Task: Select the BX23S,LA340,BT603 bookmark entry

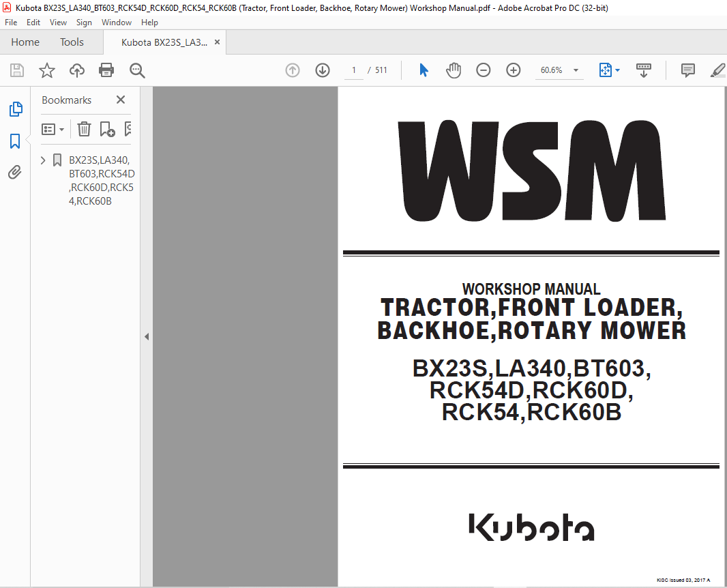Action: (102, 180)
